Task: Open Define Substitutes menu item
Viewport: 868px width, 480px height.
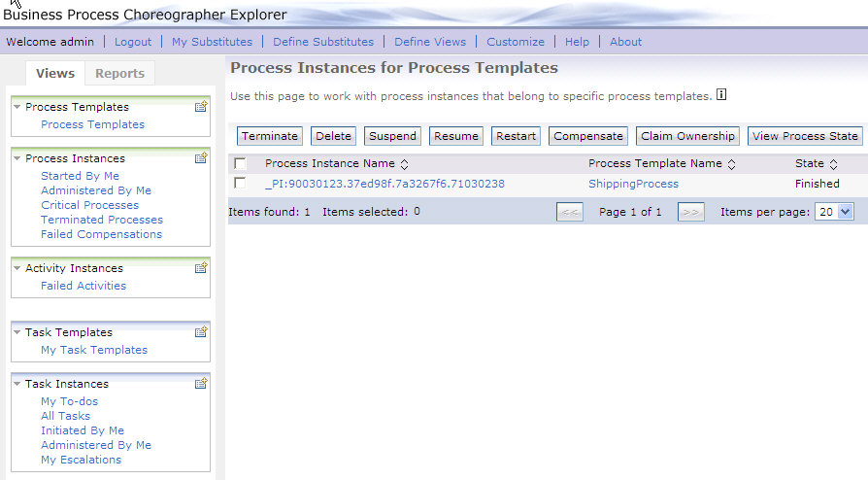Action: [323, 42]
